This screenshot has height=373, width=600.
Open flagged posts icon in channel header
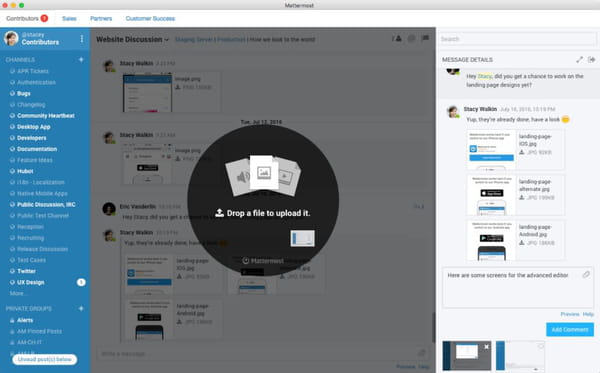click(425, 38)
